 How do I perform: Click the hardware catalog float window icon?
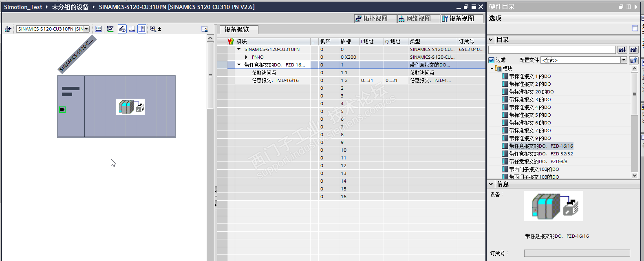[x=621, y=7]
